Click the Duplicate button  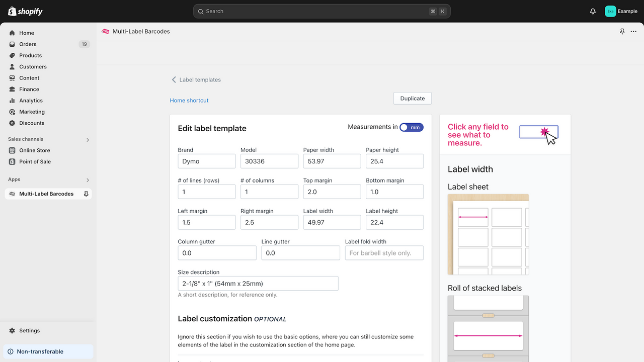tap(413, 99)
